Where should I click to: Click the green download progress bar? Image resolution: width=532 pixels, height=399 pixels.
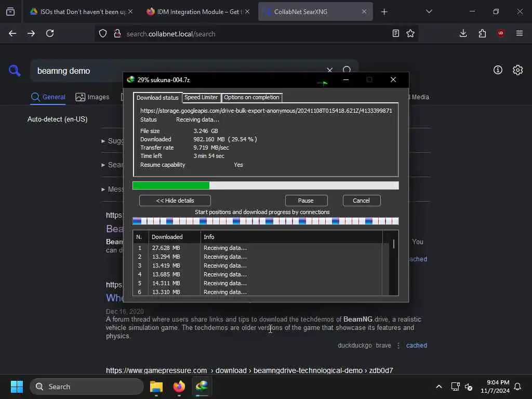(x=265, y=185)
